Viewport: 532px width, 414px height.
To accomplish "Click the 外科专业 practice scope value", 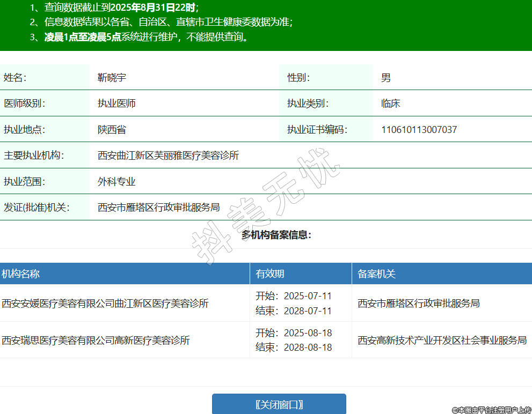I will coord(116,182).
